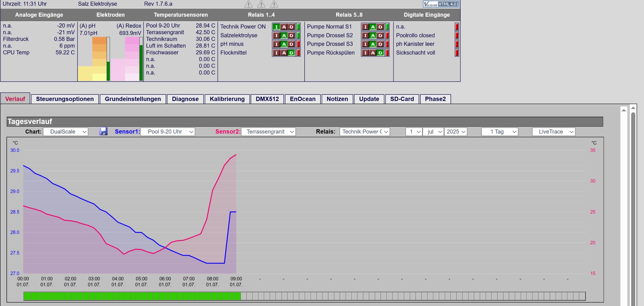Select the Verlauf tab
This screenshot has width=644, height=306.
point(15,99)
